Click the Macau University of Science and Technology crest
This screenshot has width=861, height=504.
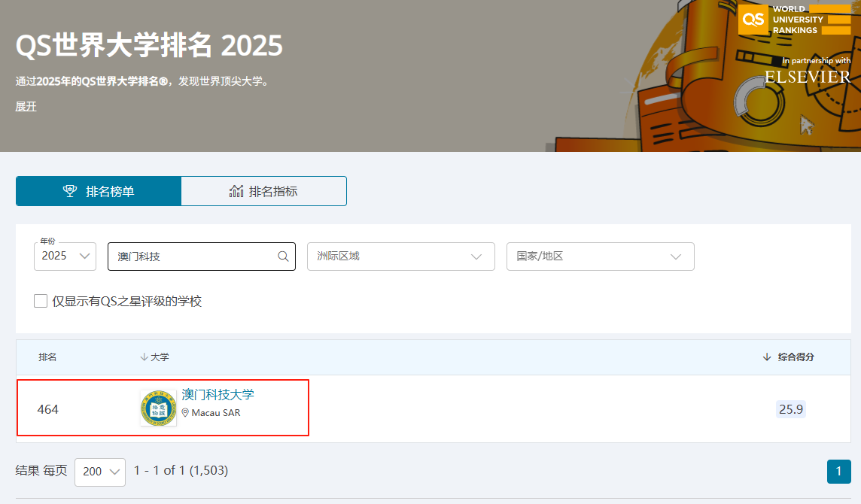point(158,408)
